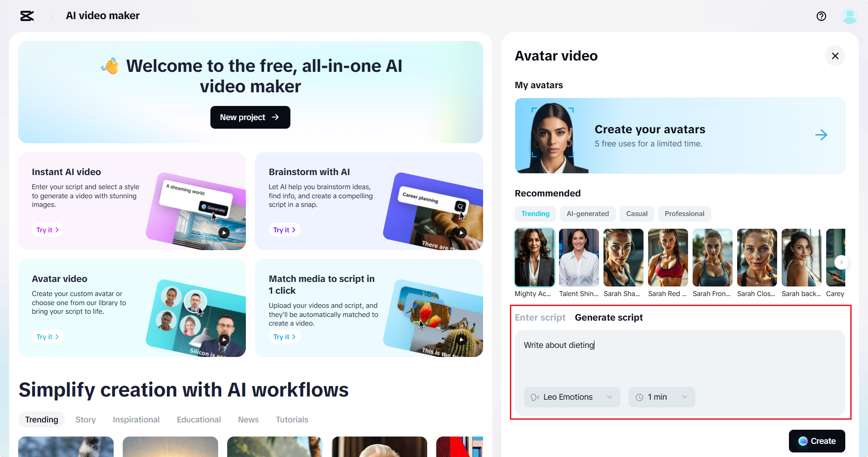Image resolution: width=868 pixels, height=457 pixels.
Task: Open the Brainstorm with AI card
Action: click(369, 201)
